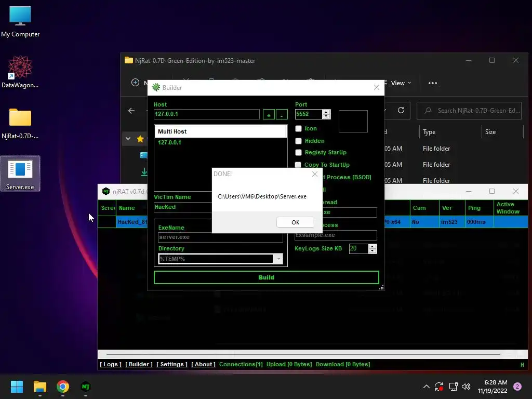532x399 pixels.
Task: Click the njRAT horizontal scrollbar
Action: point(303,354)
